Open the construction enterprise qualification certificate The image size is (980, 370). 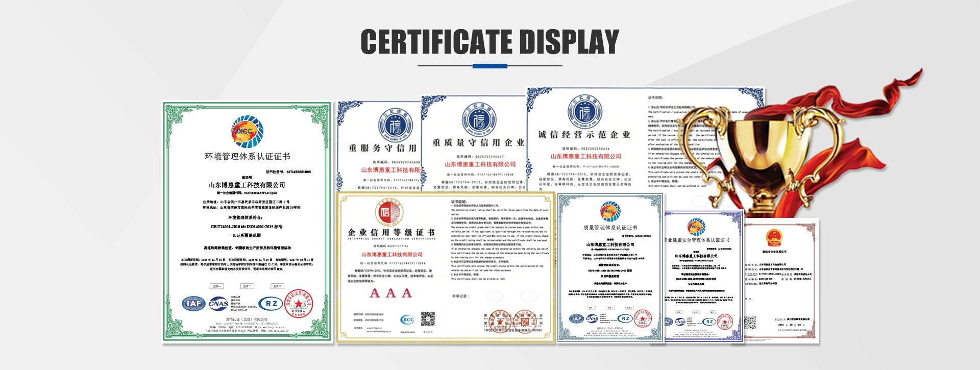click(781, 280)
